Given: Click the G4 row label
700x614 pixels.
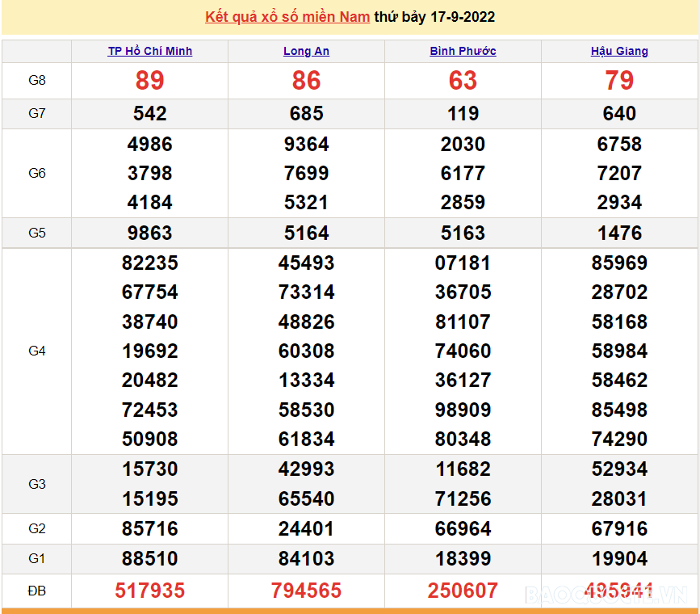Looking at the screenshot, I should click(37, 351).
